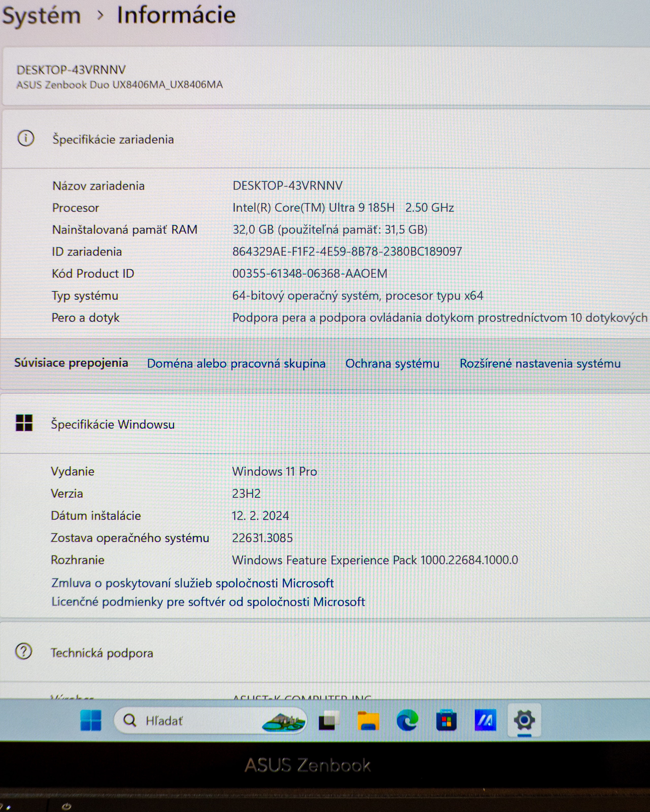Select the device name DESKTOP-43VRNNV value
Screen dimensions: 650x812
pyautogui.click(x=287, y=185)
